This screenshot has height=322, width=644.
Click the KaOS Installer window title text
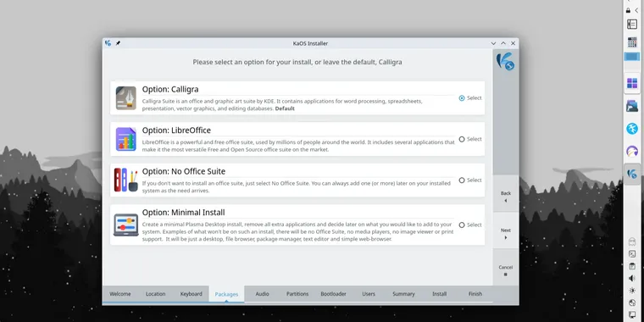coord(310,43)
